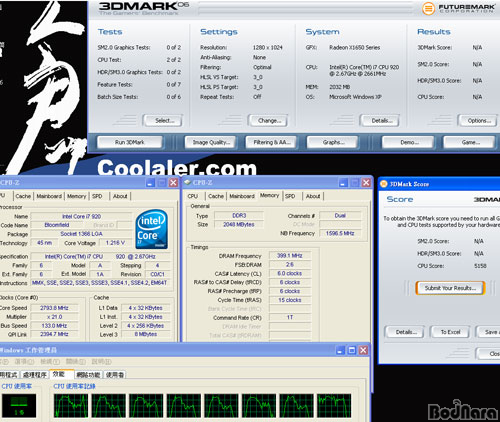The width and height of the screenshot is (500, 422).
Task: Click the NB Frequency value 1596.5 MHz
Action: tap(340, 233)
